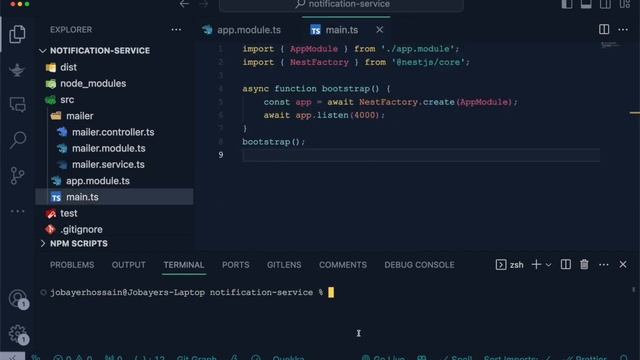640x360 pixels.
Task: Open the Explorer view in activity bar
Action: click(x=17, y=34)
